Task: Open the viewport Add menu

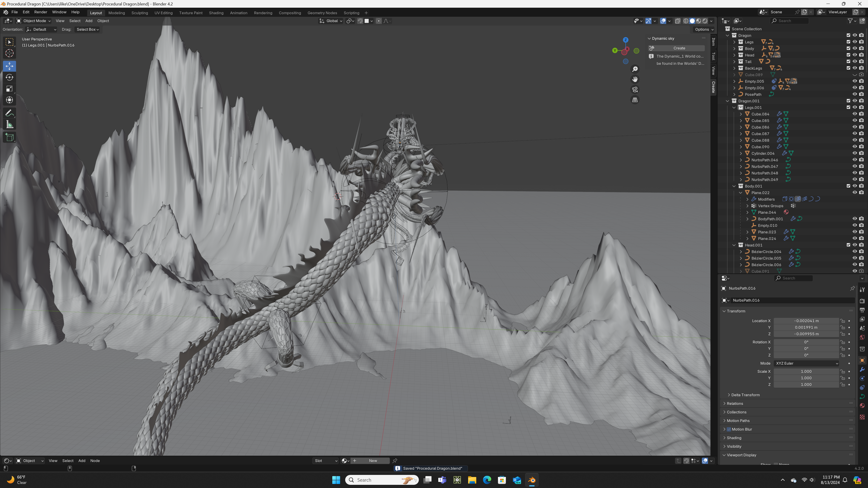Action: 89,21
